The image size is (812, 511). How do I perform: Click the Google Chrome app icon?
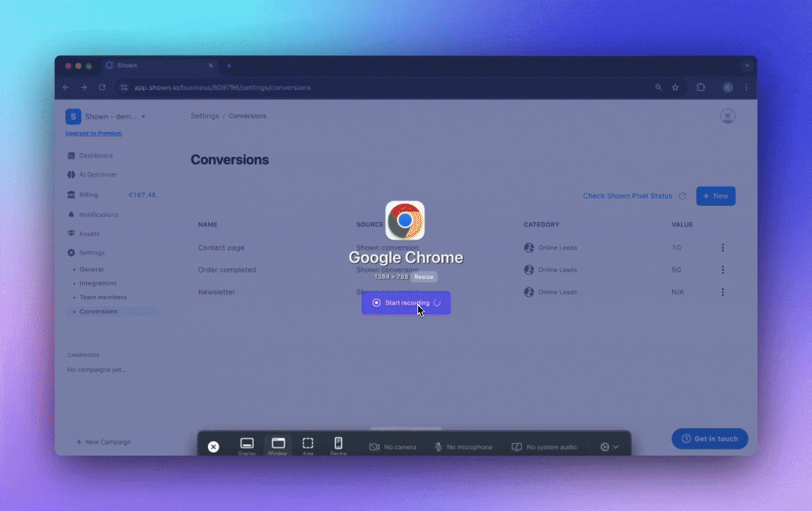click(405, 221)
